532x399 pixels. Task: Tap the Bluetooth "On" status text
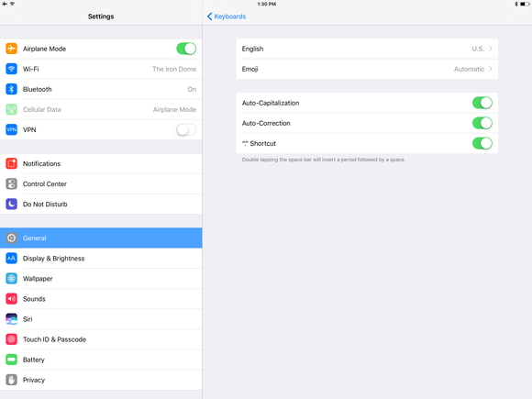click(192, 89)
